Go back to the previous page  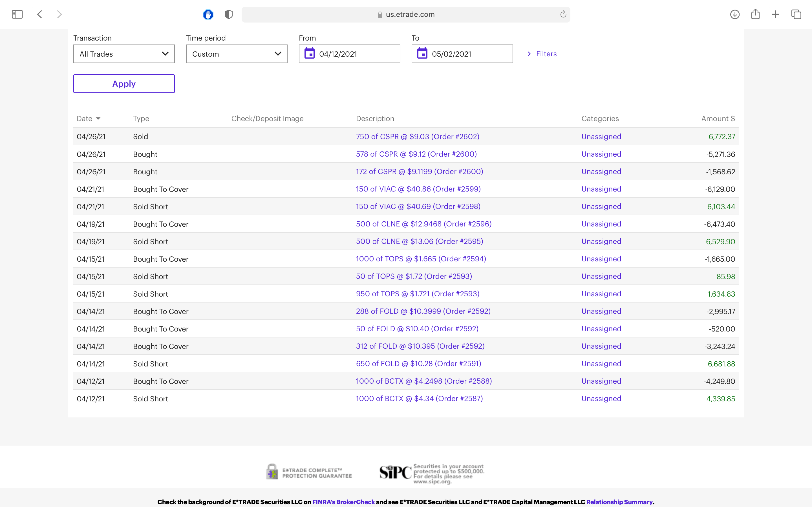[39, 14]
